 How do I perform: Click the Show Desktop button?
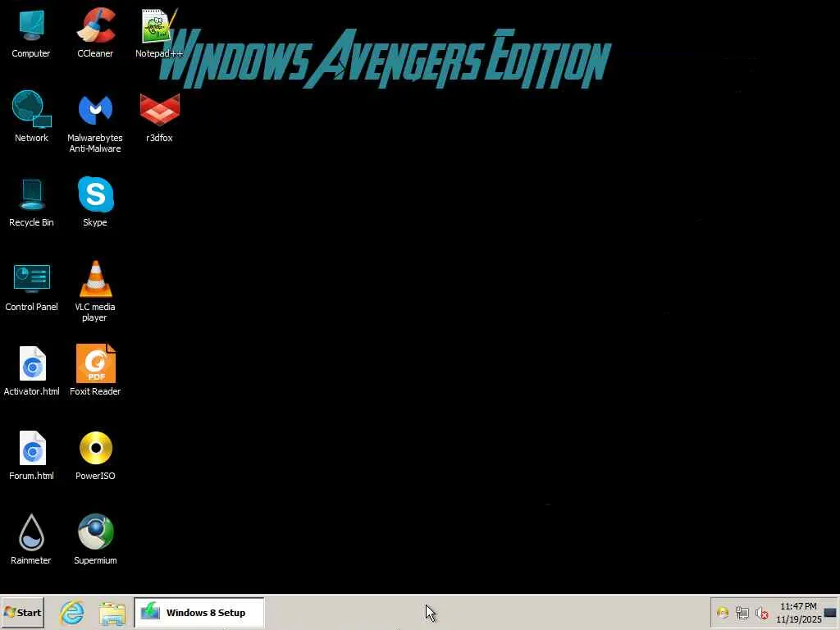click(831, 612)
